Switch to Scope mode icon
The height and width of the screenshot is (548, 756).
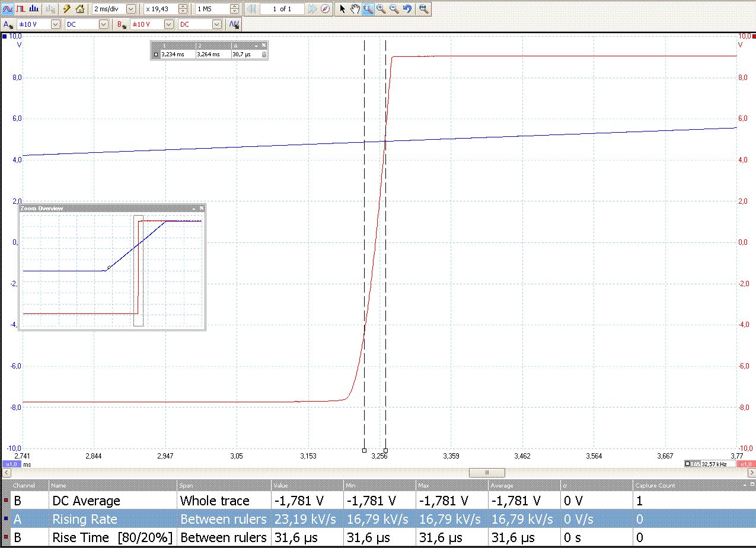click(8, 9)
